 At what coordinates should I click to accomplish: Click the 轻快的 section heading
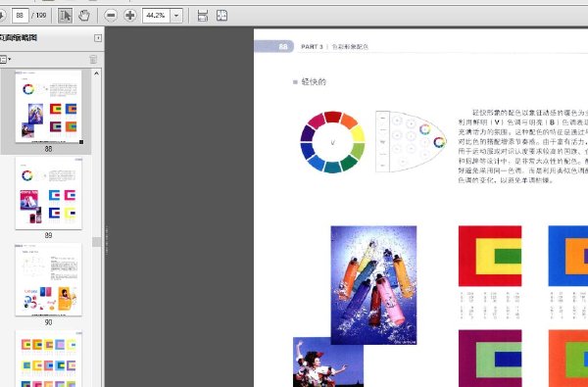click(314, 82)
